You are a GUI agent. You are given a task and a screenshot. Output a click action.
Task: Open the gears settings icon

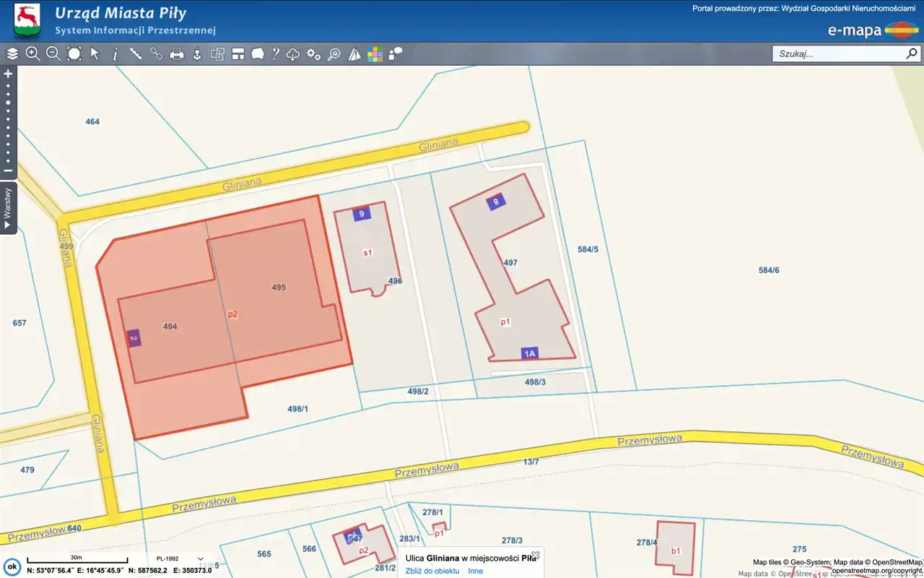pos(313,54)
